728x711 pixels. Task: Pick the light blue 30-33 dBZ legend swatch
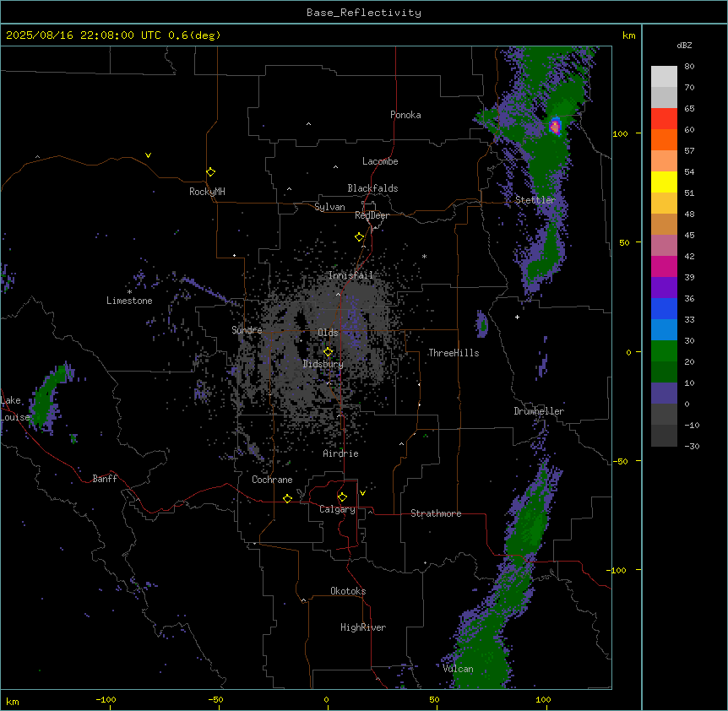click(x=664, y=330)
